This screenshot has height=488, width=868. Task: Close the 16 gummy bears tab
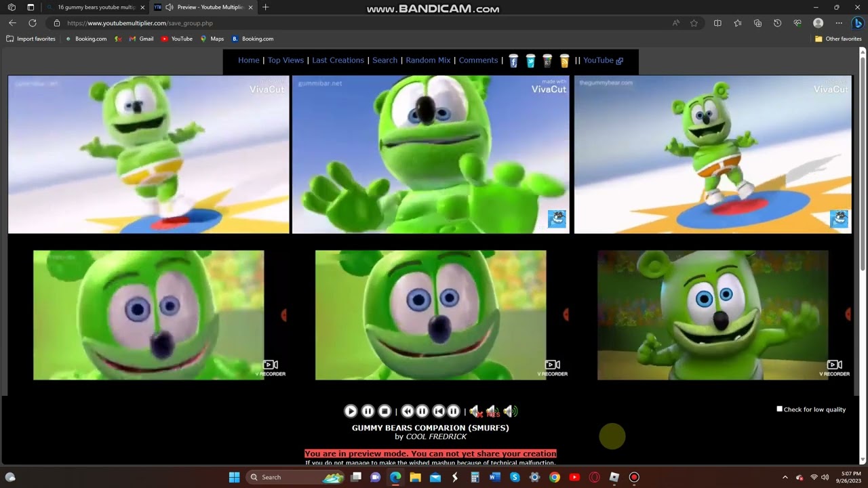pos(142,7)
